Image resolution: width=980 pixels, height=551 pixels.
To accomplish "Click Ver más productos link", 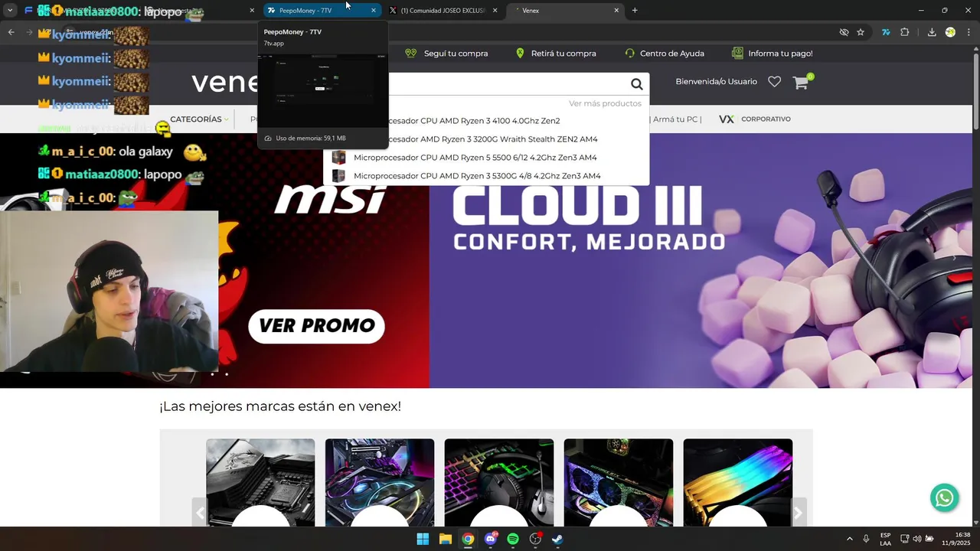I will tap(605, 103).
